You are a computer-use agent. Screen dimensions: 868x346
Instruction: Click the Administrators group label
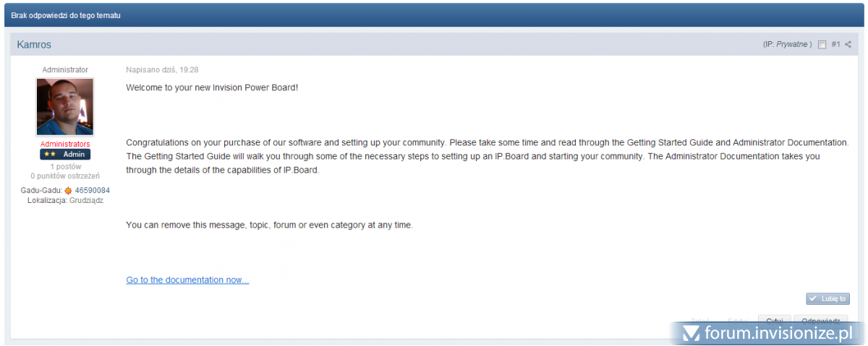pos(65,144)
